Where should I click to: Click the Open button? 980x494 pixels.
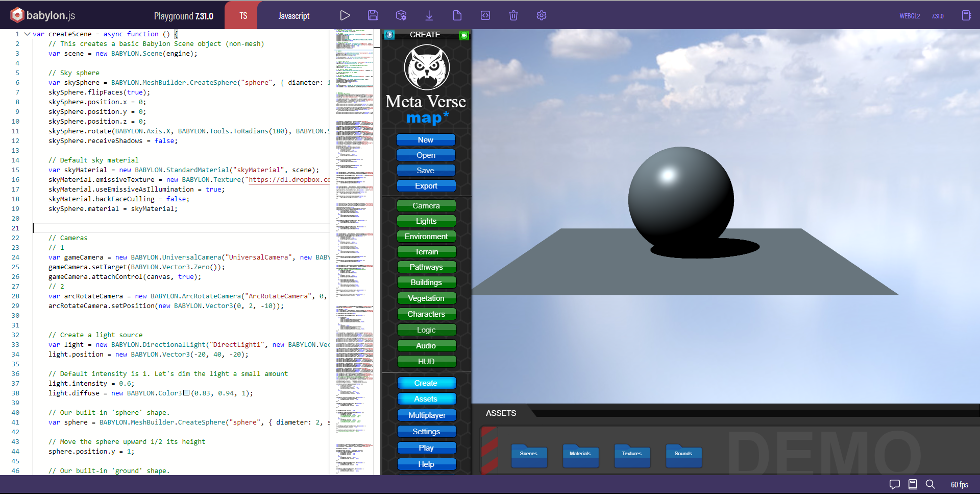[x=426, y=155]
